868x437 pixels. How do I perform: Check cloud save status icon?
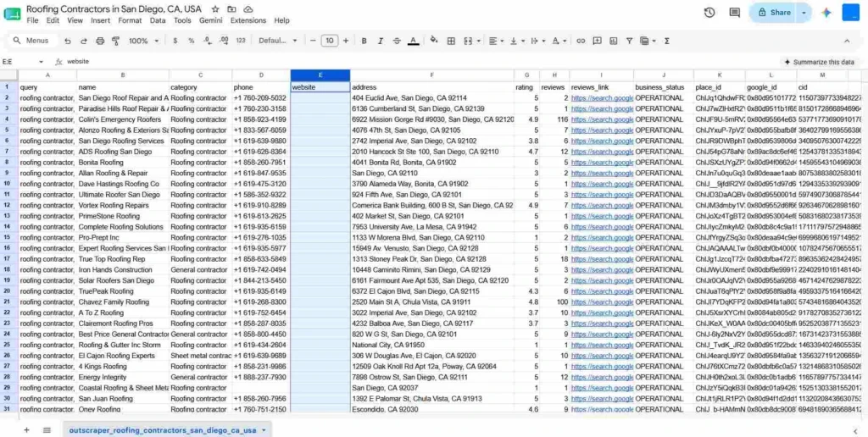[x=248, y=9]
